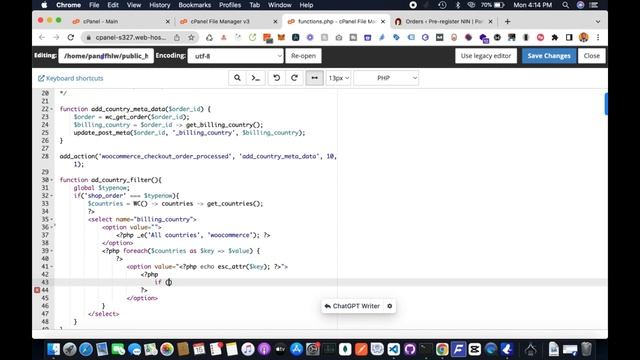Screen dimensions: 640x360
Task: Open the tab search chevron
Action: 598,22
